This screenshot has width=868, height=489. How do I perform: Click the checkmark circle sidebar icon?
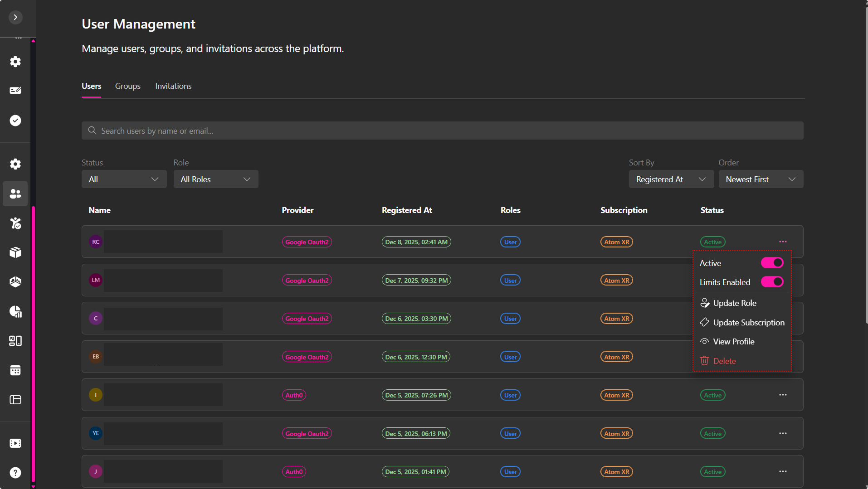15,121
